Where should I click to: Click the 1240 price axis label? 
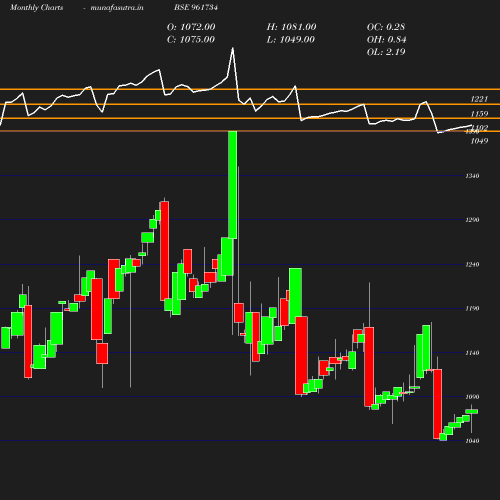tap(472, 265)
